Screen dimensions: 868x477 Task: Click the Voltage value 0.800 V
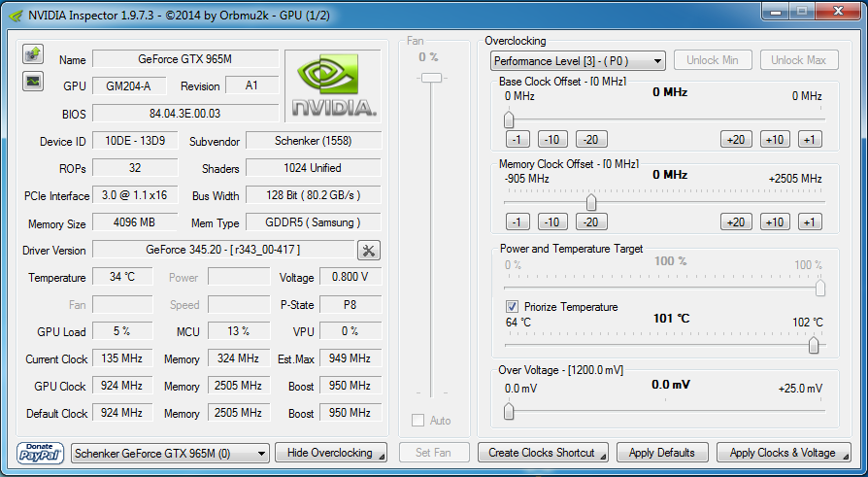coord(351,277)
